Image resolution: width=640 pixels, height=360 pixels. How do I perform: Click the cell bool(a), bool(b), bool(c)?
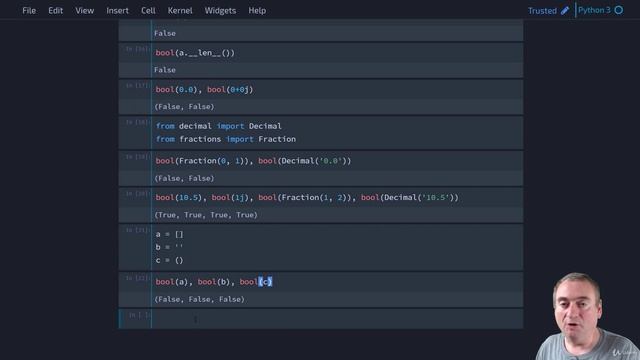click(337, 282)
